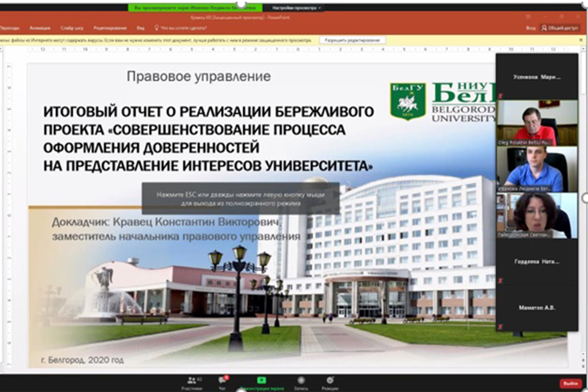Click the BelGU shield logo on slide
This screenshot has height=392, width=588.
(408, 101)
